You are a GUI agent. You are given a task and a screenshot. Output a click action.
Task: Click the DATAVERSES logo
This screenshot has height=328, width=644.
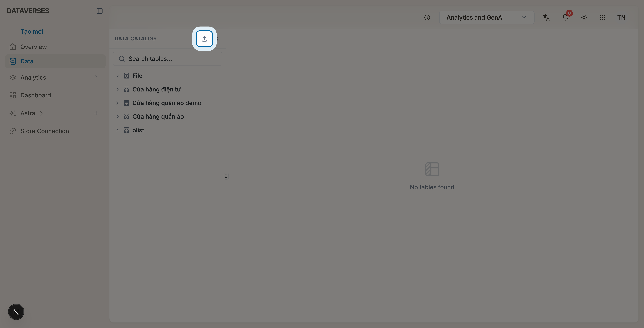click(x=28, y=11)
